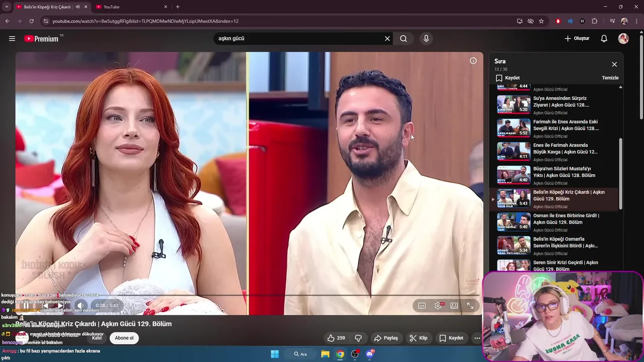The height and width of the screenshot is (362, 644).
Task: Switch to the YouTube tab
Action: click(x=131, y=7)
